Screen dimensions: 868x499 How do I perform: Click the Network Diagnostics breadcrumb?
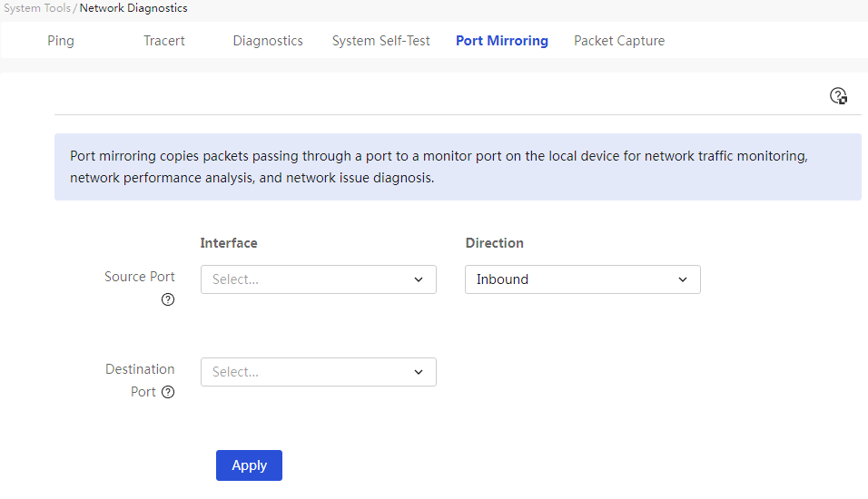[133, 8]
